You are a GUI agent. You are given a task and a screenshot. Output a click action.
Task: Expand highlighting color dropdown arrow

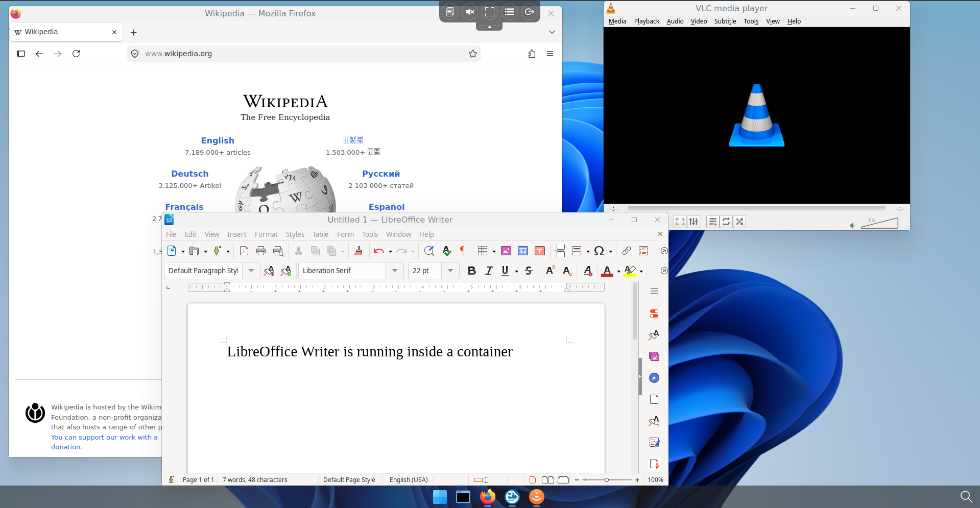[x=641, y=271]
